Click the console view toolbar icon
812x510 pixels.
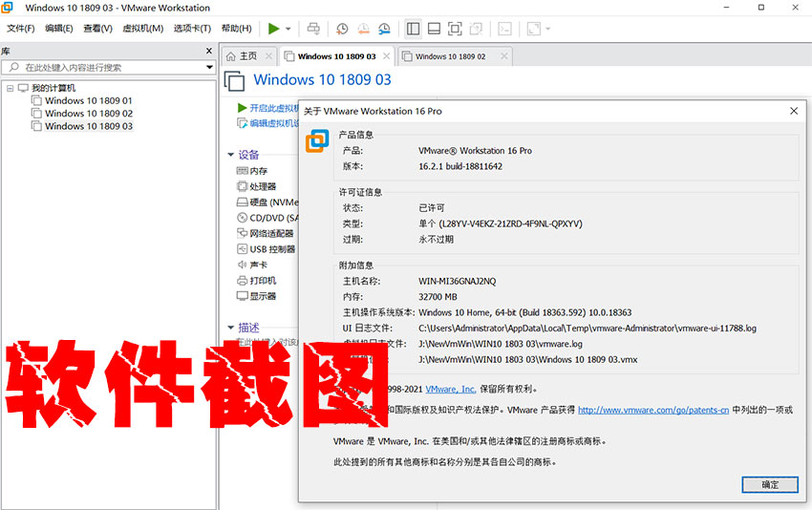(504, 29)
